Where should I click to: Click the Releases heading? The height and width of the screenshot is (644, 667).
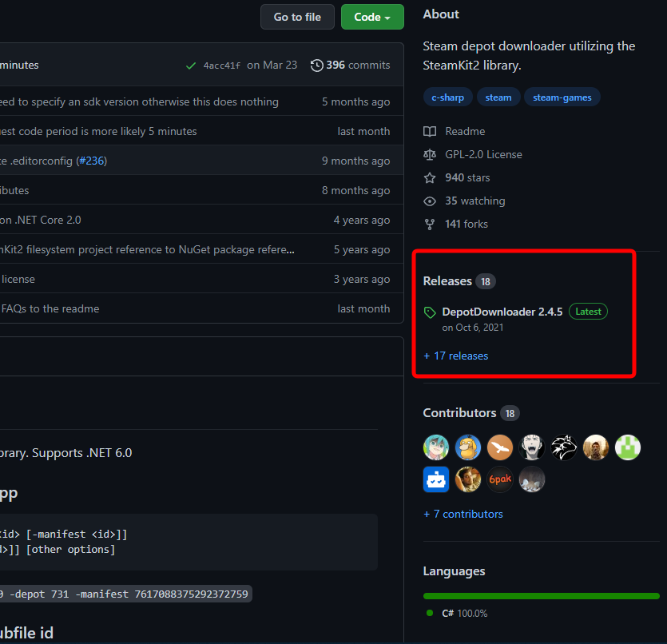(447, 281)
